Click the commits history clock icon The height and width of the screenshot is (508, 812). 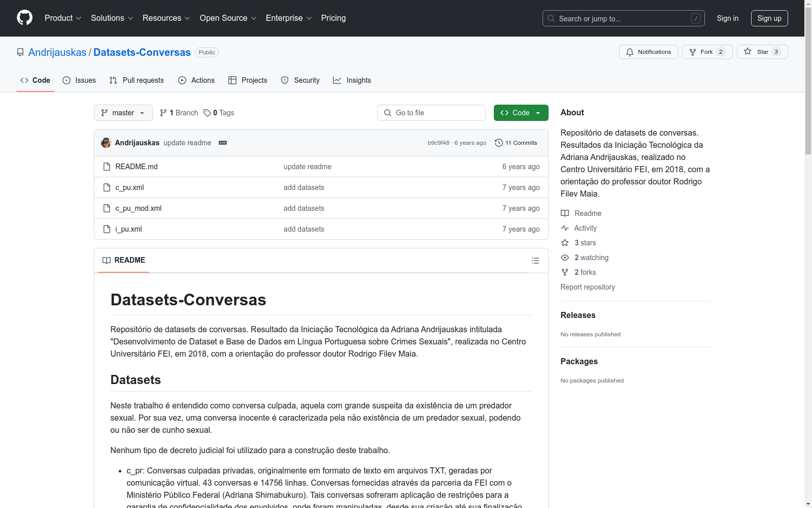click(x=499, y=143)
